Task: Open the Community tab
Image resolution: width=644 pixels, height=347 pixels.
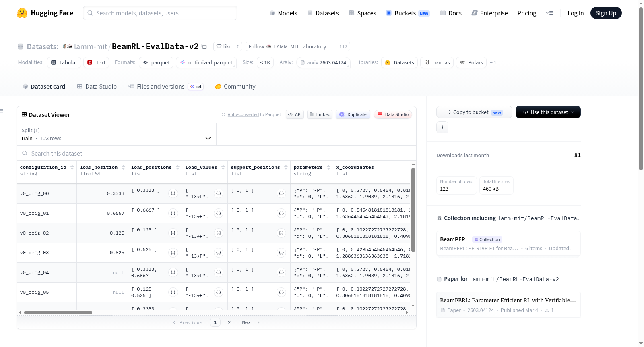Action: (x=235, y=86)
